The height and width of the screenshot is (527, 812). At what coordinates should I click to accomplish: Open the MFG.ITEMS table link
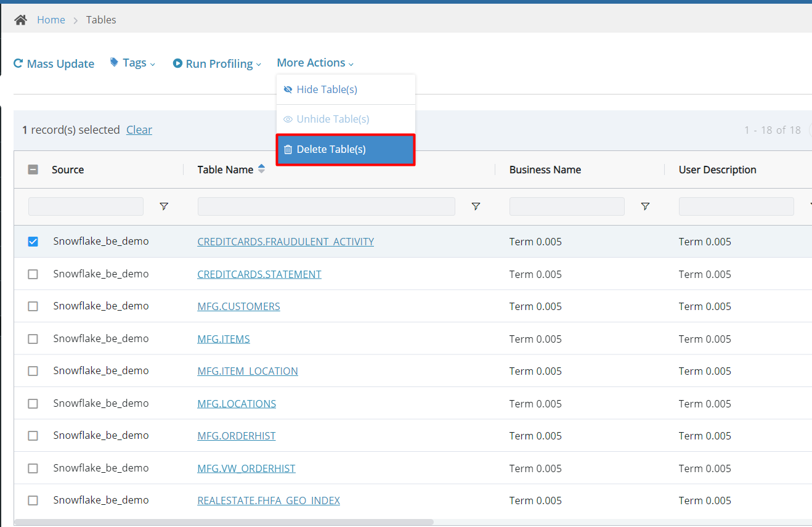pos(224,339)
